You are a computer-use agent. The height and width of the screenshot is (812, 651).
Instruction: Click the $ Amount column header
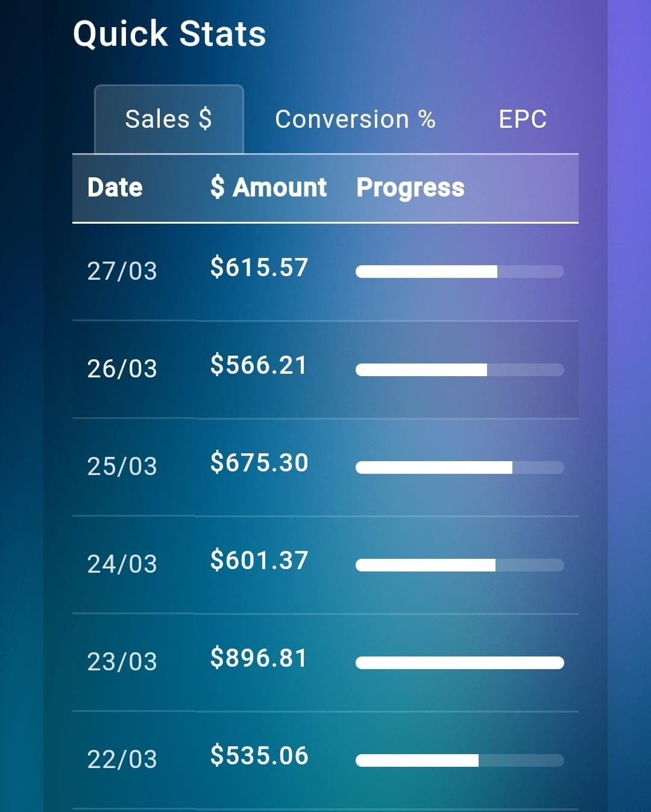(268, 187)
